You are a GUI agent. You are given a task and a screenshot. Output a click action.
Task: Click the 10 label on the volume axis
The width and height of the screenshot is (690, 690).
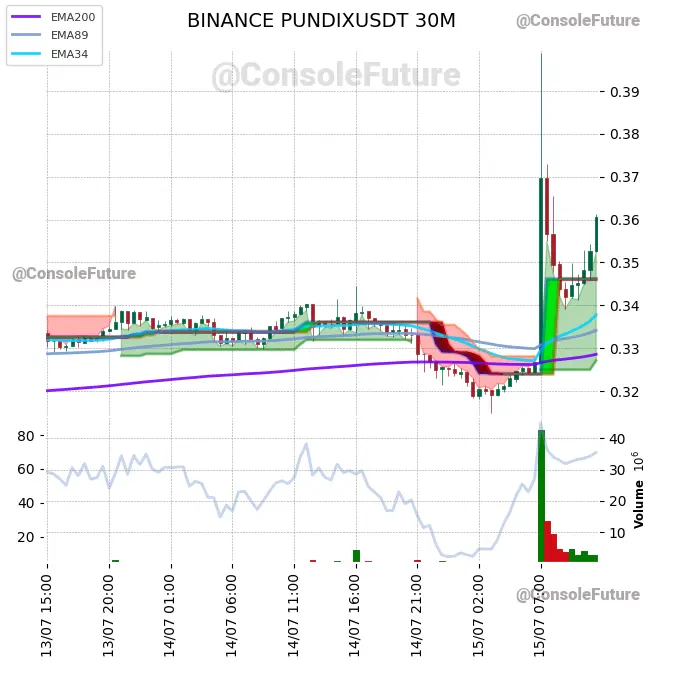point(617,533)
